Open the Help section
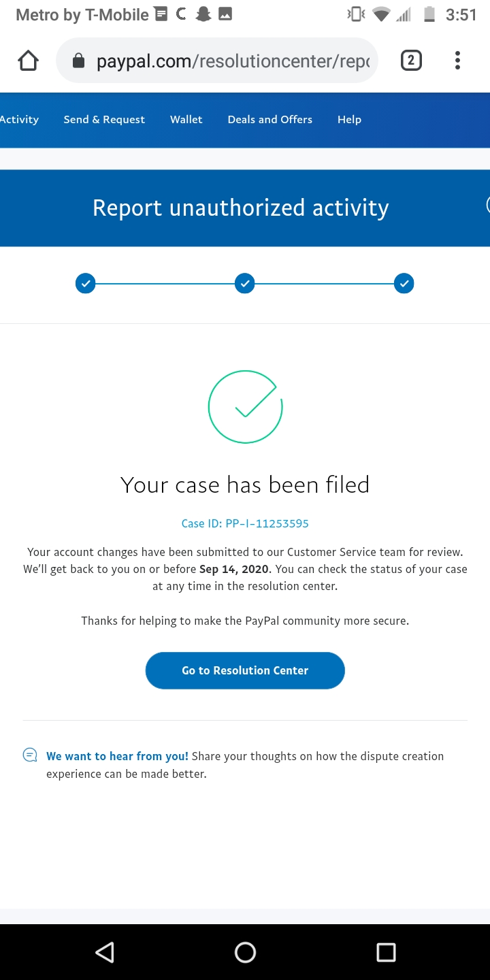Screen dimensions: 490x980 point(349,120)
